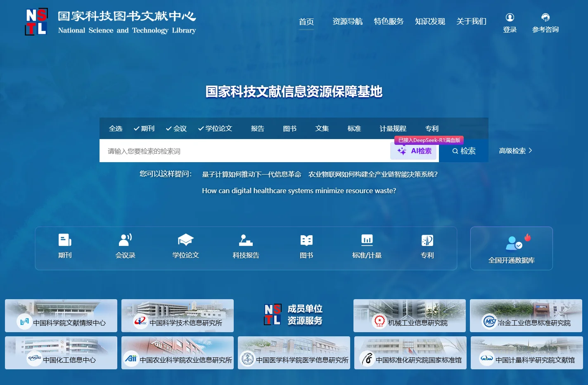Click the flame hot badge on 全国开通数据库
This screenshot has height=385, width=588.
tap(527, 237)
